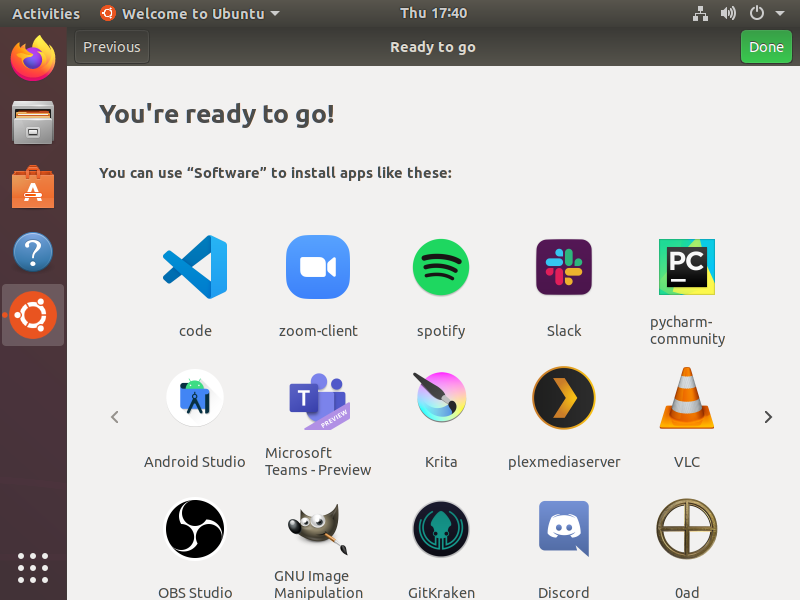Click the "pycharm-community" label
Screen dimensions: 800x600
[687, 331]
